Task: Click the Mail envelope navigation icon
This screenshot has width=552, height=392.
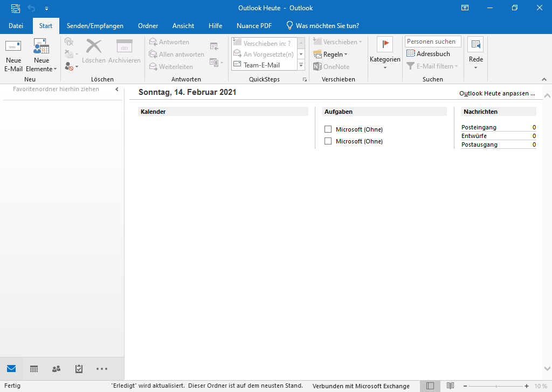Action: click(11, 369)
